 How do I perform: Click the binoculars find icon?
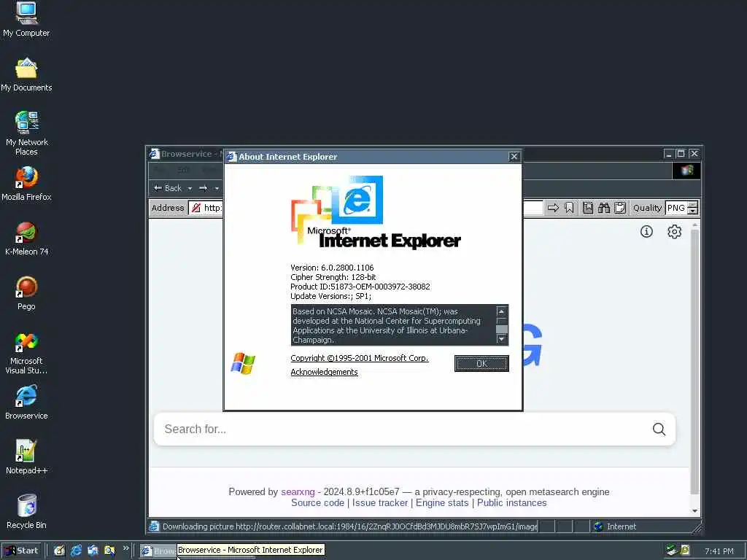pyautogui.click(x=604, y=208)
